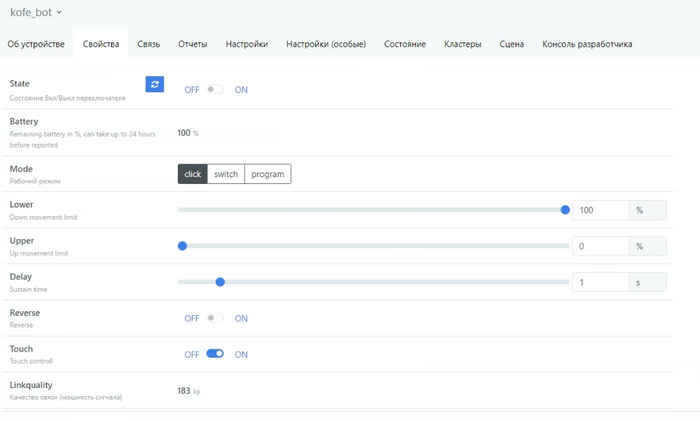This screenshot has width=700, height=421.
Task: Open the Кластеры tab
Action: tap(463, 44)
